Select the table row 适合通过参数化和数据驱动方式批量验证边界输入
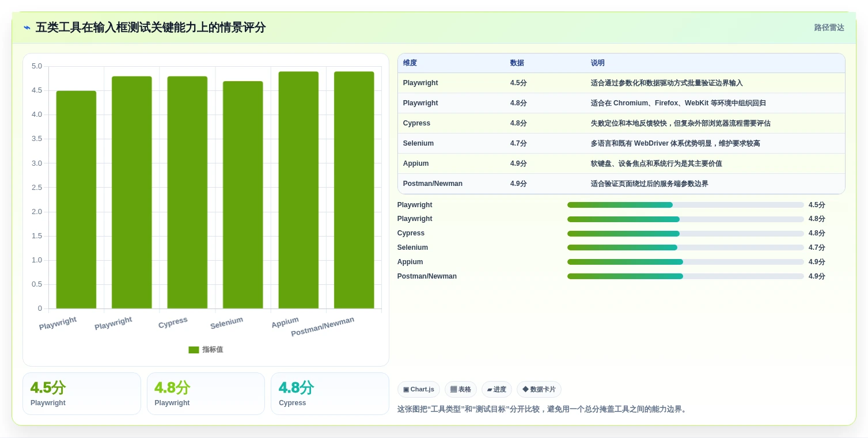Image resolution: width=868 pixels, height=438 pixels. click(x=621, y=83)
